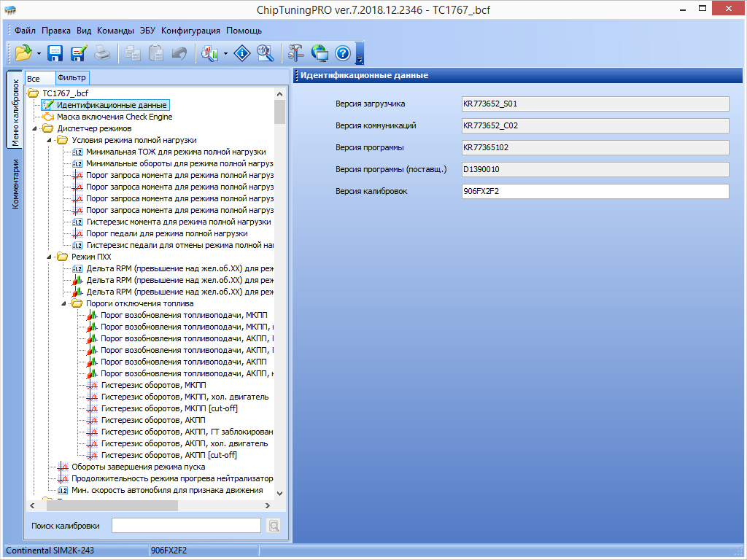Switch to the Фильтр tab
This screenshot has height=560, width=747.
[x=71, y=78]
